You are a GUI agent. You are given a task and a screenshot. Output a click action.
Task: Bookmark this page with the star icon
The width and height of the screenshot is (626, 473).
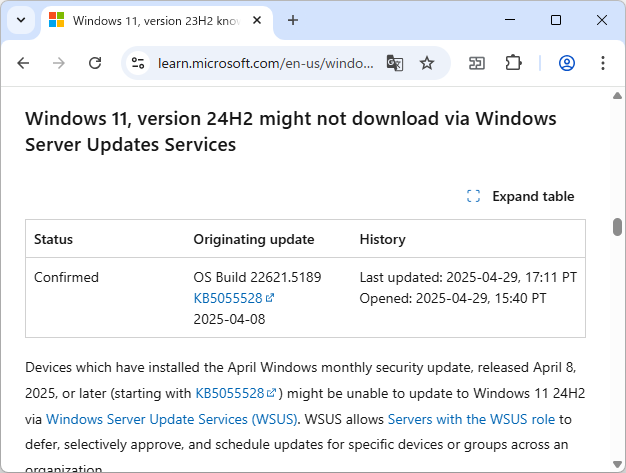tap(427, 63)
